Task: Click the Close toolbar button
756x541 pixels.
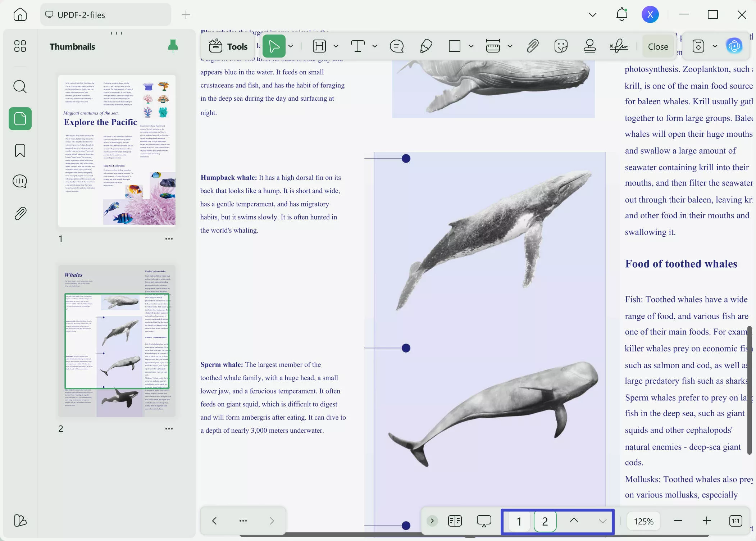Action: [658, 46]
